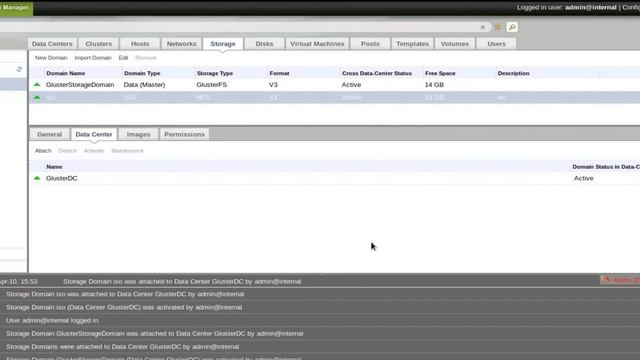Open the Pools tab

[370, 44]
